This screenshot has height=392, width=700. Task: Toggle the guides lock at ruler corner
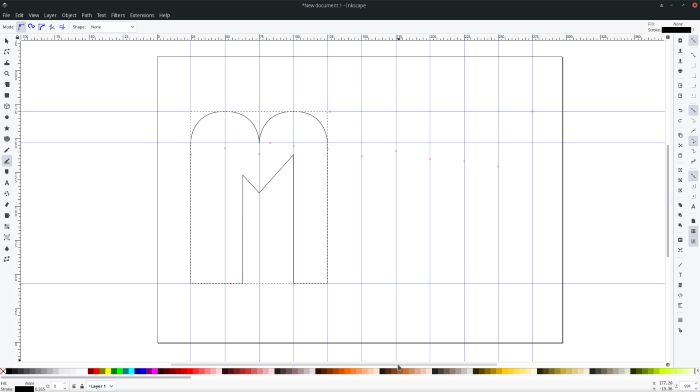(x=17, y=38)
